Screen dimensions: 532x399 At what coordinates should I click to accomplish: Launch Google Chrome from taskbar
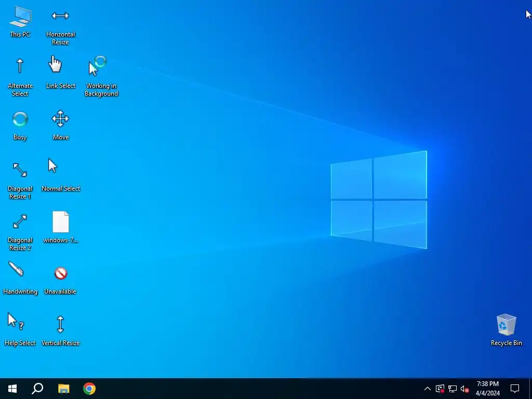click(89, 389)
